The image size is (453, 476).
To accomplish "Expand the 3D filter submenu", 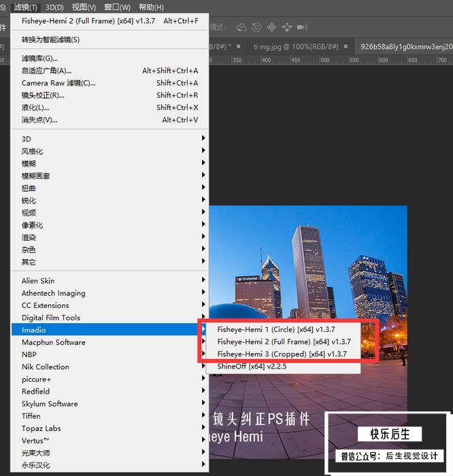I will coord(110,139).
